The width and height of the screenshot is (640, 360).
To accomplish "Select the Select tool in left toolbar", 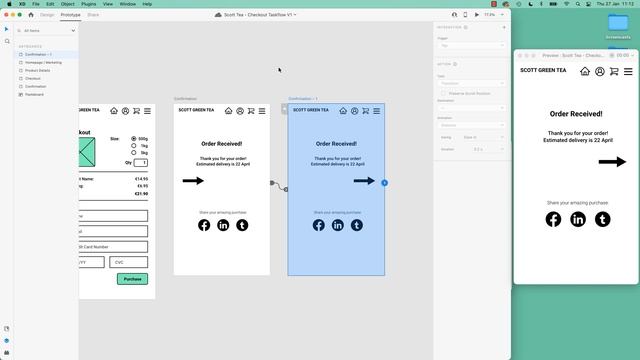I will (6, 29).
